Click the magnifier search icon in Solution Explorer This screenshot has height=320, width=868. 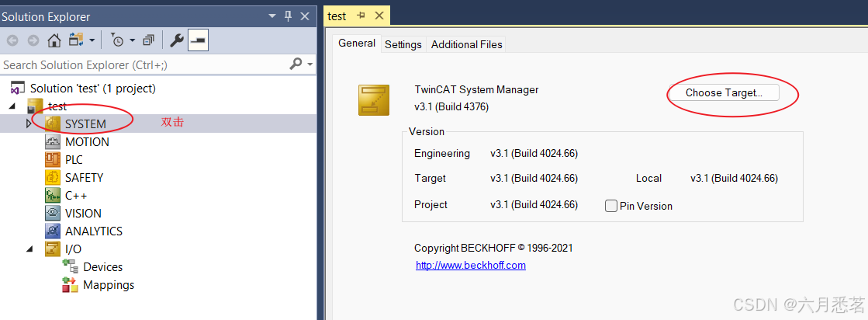point(296,64)
